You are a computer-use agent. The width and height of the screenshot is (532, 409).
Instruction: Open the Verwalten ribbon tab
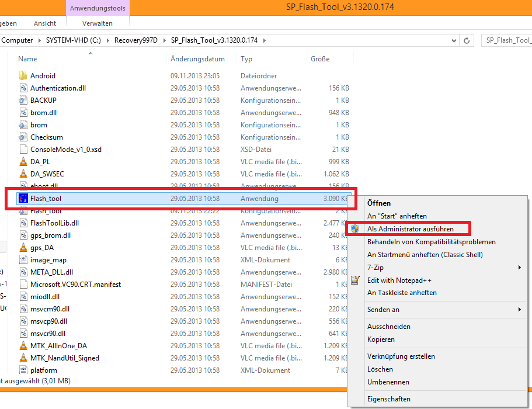coord(98,23)
